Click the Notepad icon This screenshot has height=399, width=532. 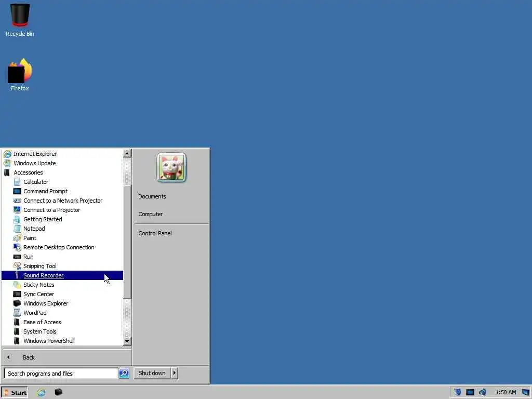pyautogui.click(x=17, y=229)
